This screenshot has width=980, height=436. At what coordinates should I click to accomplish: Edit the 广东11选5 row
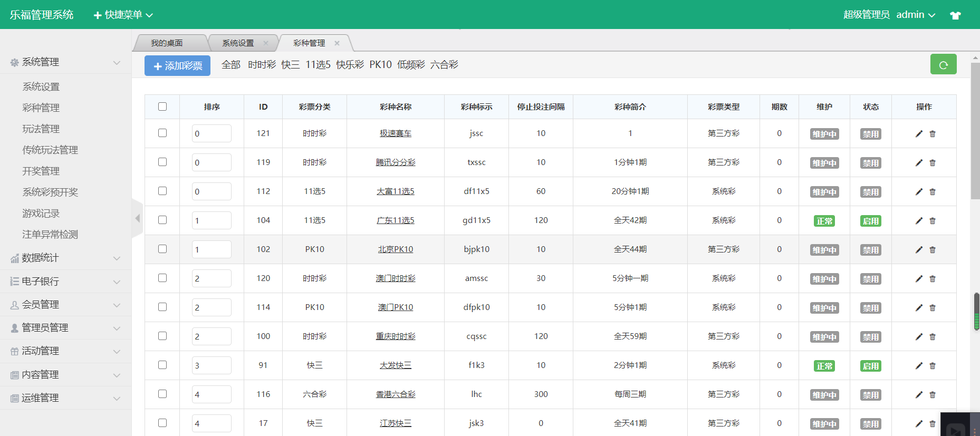[919, 221]
